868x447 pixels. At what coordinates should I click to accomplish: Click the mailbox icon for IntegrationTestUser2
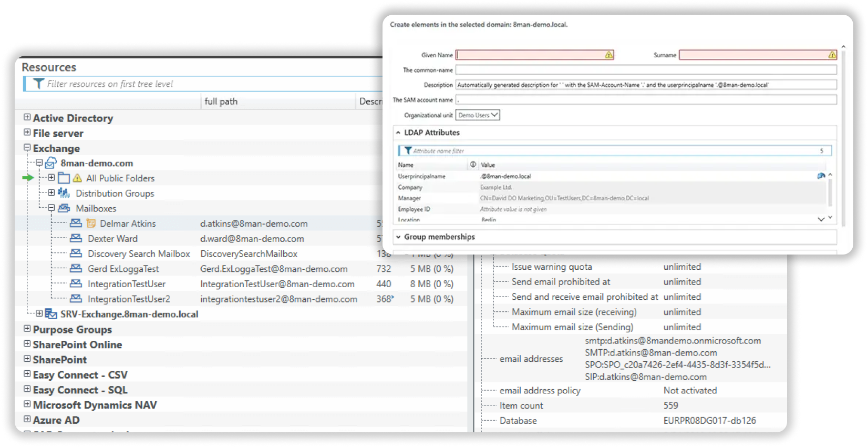(76, 299)
